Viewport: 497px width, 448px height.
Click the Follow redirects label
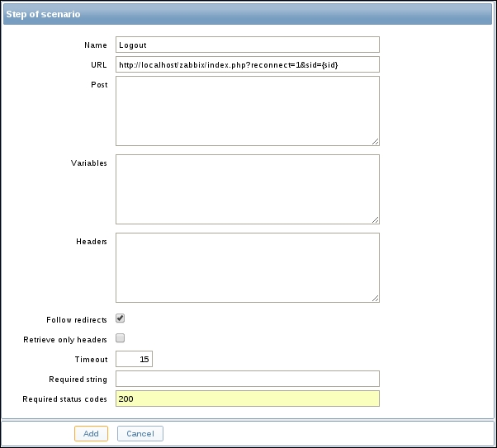coord(78,319)
